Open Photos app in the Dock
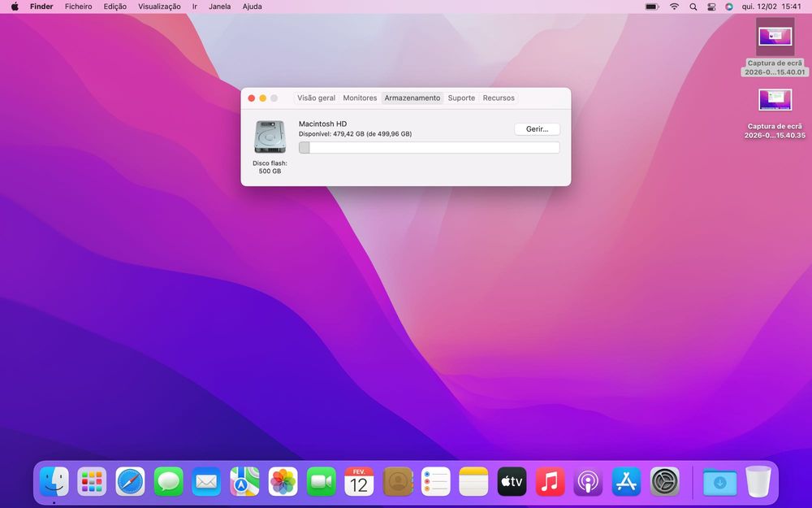This screenshot has height=508, width=812. pyautogui.click(x=283, y=481)
